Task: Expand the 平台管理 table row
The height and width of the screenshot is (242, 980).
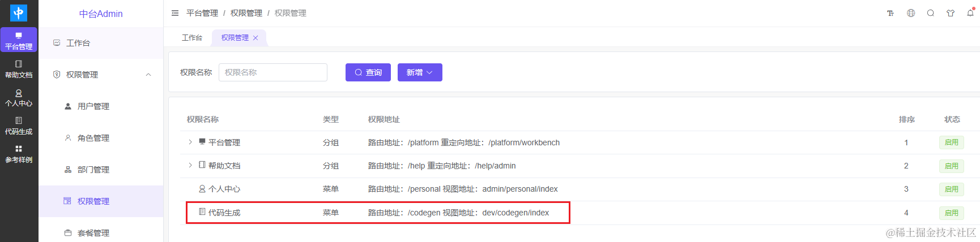Action: 190,142
